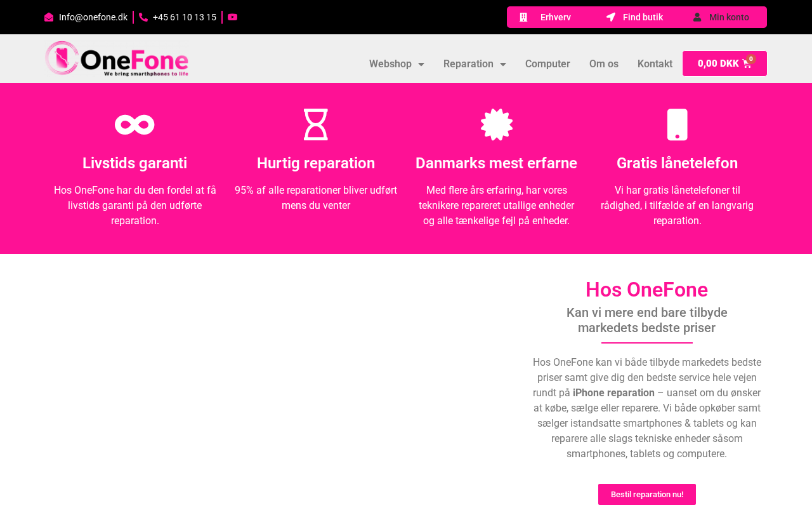The height and width of the screenshot is (508, 812).
Task: Click the Hurtig reparation heading
Action: pos(316,163)
